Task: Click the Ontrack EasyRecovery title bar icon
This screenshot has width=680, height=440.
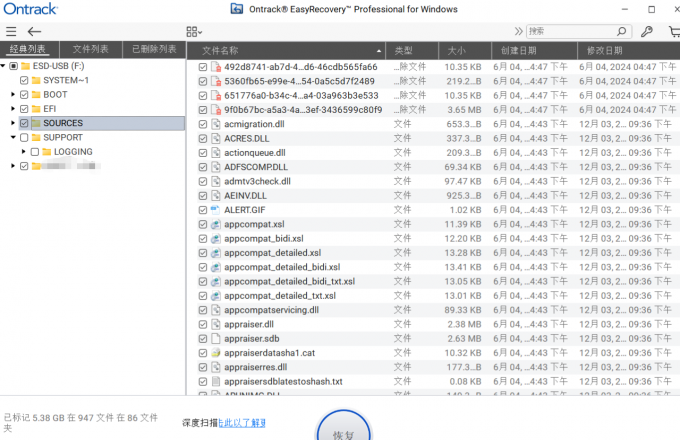Action: pos(237,9)
